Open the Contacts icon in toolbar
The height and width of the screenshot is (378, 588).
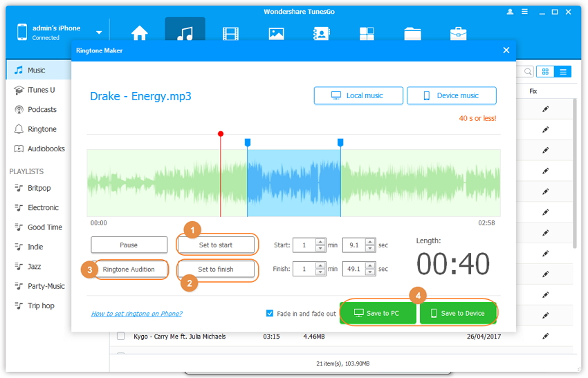pyautogui.click(x=322, y=33)
